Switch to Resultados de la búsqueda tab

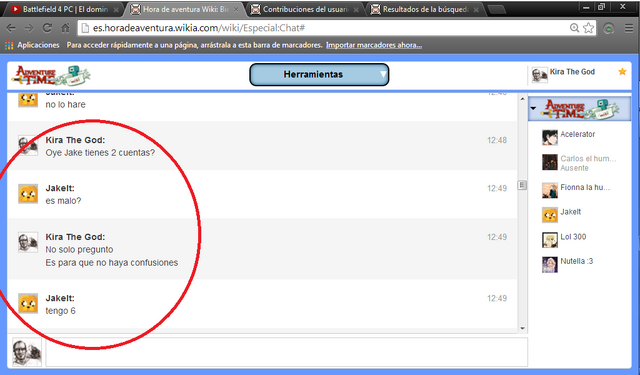(x=425, y=9)
